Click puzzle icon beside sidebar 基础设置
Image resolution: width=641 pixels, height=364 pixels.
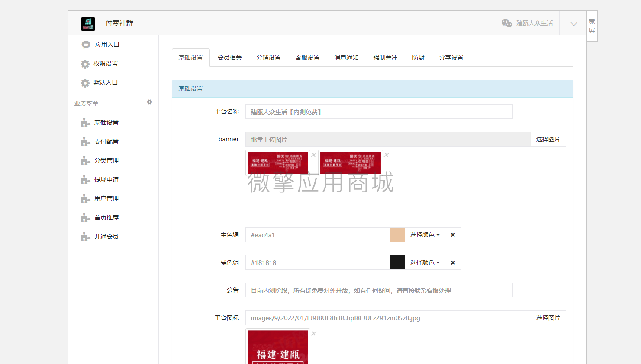[85, 123]
